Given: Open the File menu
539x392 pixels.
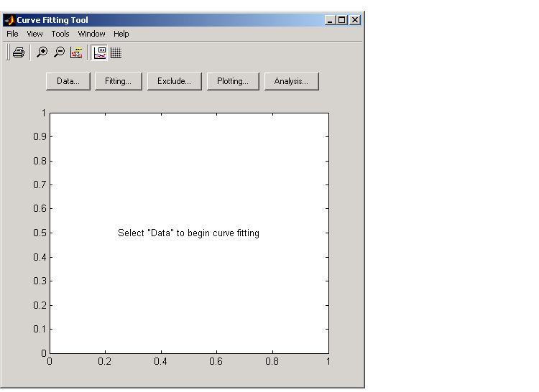Looking at the screenshot, I should click(x=12, y=34).
